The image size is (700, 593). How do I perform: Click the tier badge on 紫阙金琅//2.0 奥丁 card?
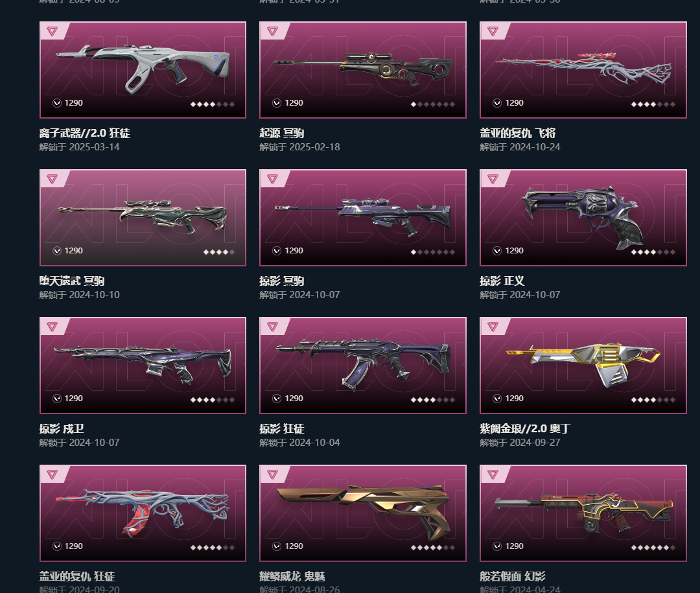pyautogui.click(x=493, y=327)
